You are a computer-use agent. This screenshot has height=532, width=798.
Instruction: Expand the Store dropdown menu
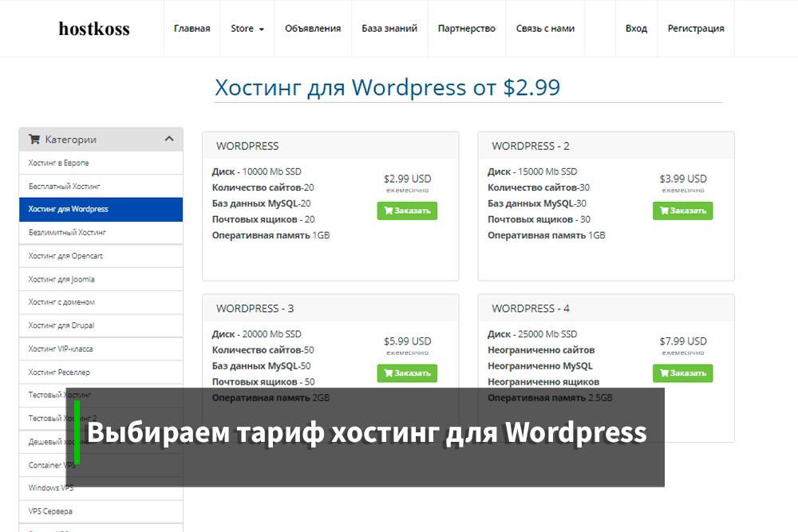click(x=247, y=29)
